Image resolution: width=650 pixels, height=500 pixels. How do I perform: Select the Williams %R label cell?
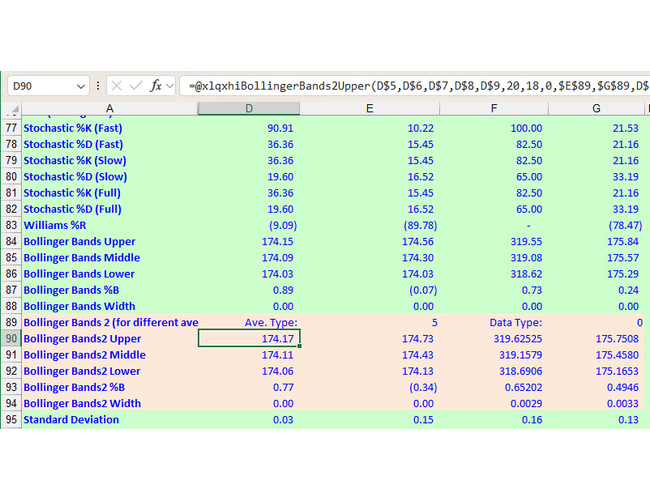click(x=60, y=225)
